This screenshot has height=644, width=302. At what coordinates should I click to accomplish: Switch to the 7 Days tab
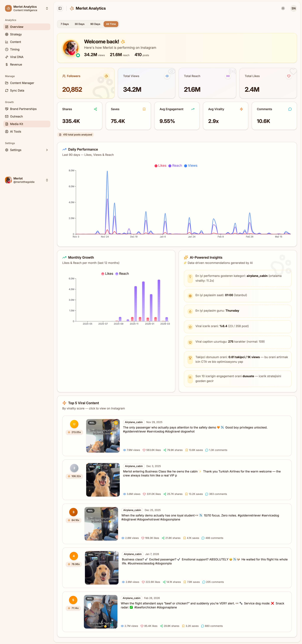(64, 24)
